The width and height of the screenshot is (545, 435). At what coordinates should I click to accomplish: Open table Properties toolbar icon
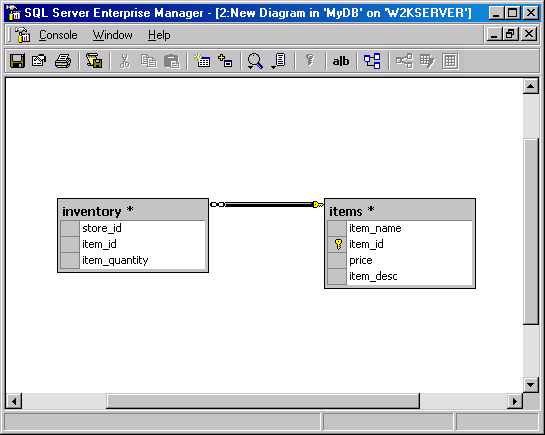pyautogui.click(x=39, y=61)
